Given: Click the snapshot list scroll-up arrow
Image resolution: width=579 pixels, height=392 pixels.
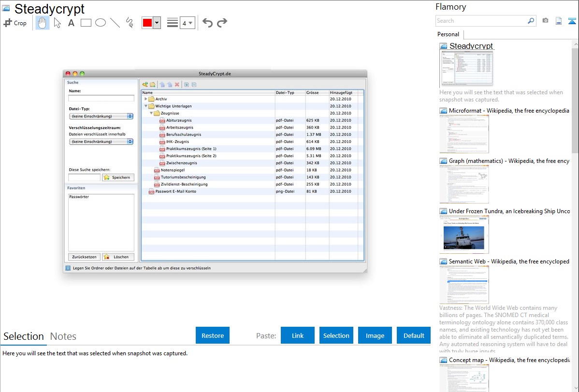Looking at the screenshot, I should (x=575, y=44).
